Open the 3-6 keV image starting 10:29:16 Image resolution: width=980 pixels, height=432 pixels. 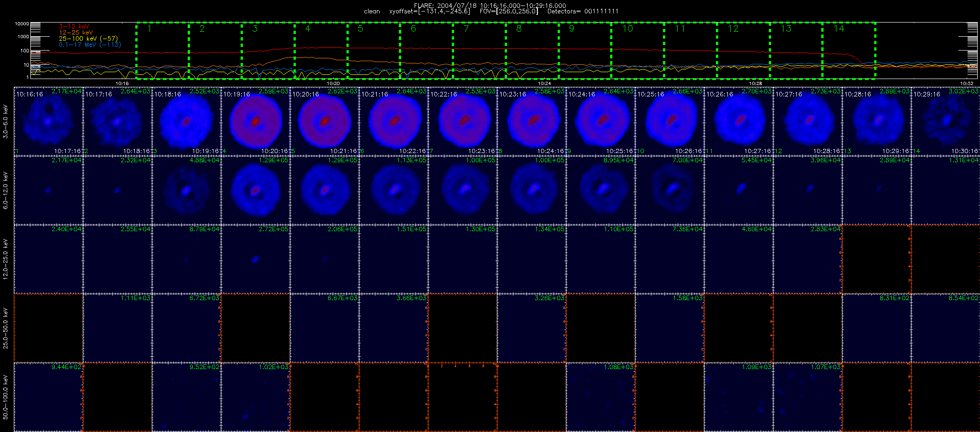[945, 121]
